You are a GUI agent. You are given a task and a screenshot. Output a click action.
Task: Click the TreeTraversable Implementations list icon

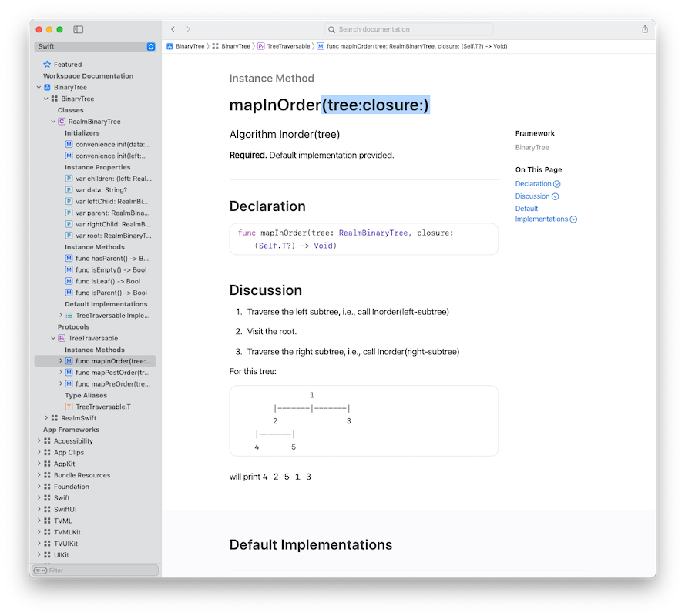[x=69, y=315]
